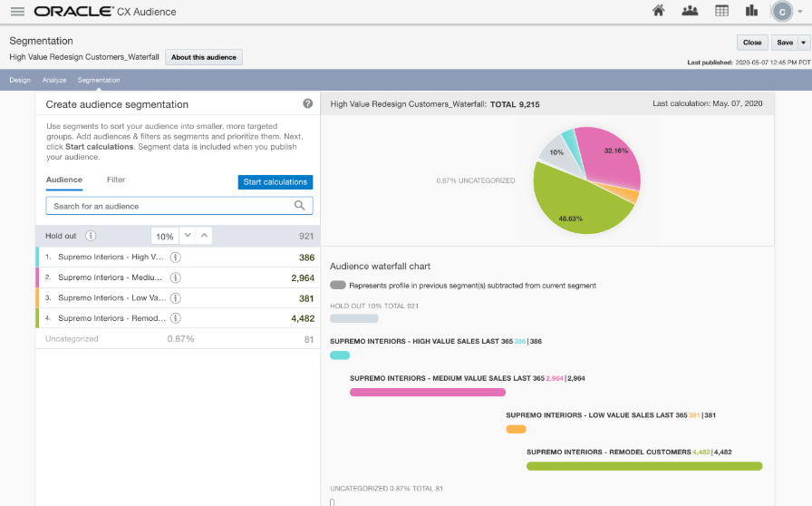Open the bar chart analytics icon
This screenshot has width=812, height=506.
751,11
